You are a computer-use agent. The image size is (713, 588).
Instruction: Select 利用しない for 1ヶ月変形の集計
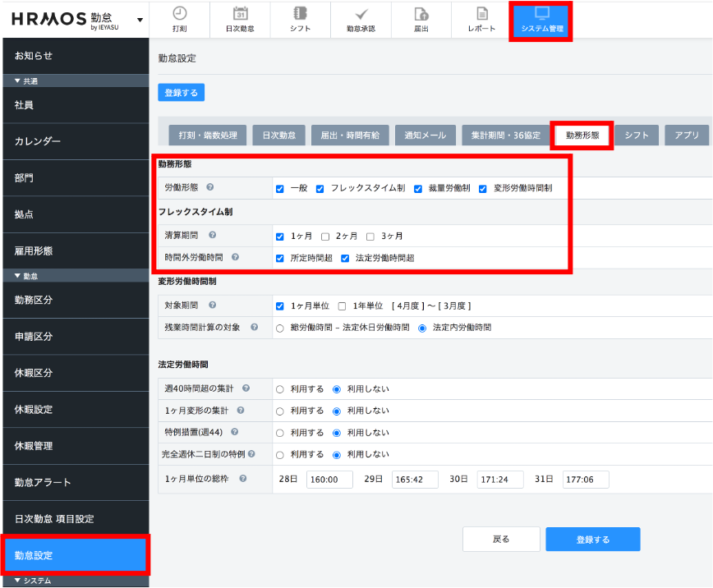(337, 411)
